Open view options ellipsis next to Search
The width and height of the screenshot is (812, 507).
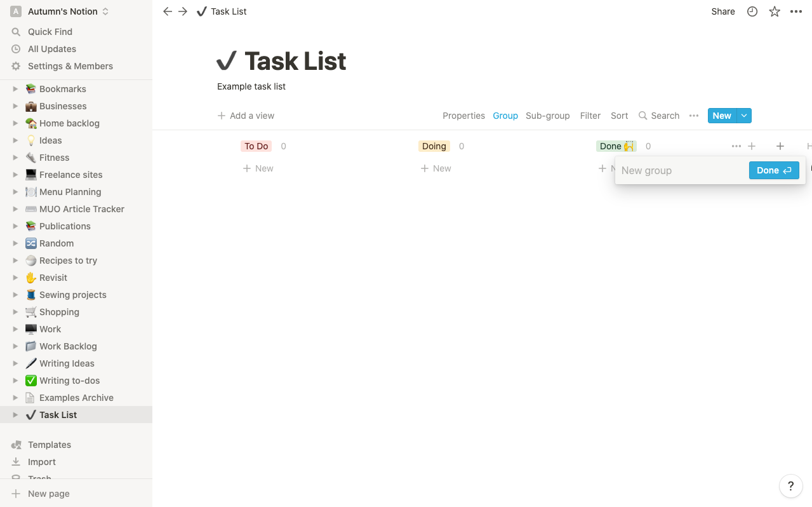point(694,116)
